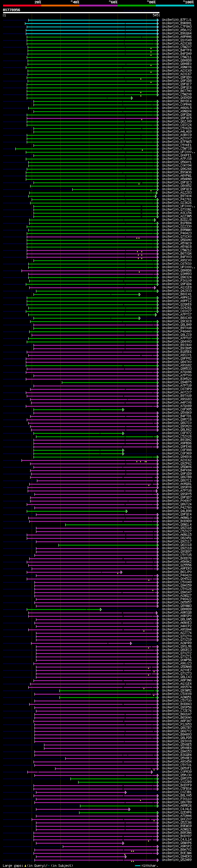Click the green bar of UniRef100_A8MR26
Viewport: 197px width, 868px height.
tap(119, 806)
